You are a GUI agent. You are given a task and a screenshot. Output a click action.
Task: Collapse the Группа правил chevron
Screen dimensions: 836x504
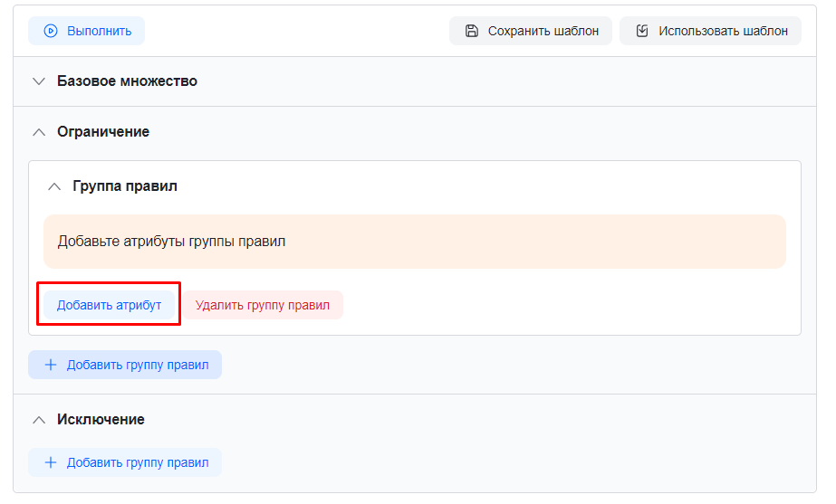[x=53, y=185]
